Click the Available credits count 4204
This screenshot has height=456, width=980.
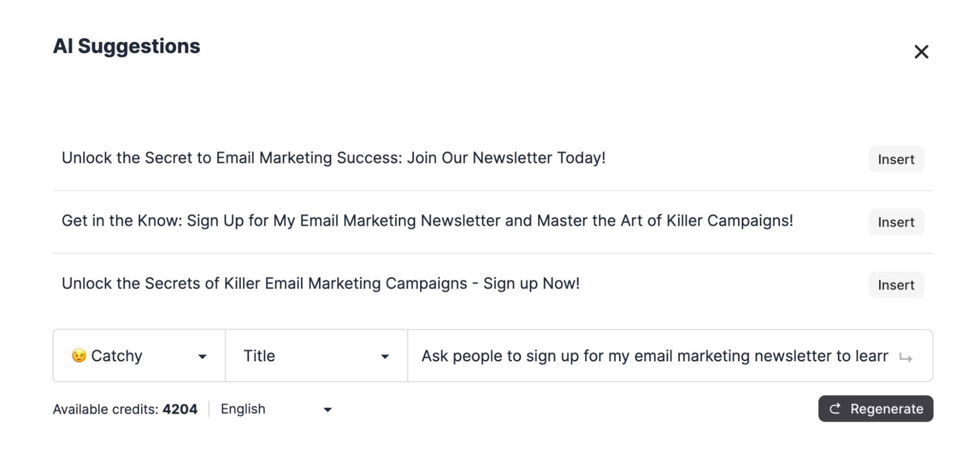[180, 409]
